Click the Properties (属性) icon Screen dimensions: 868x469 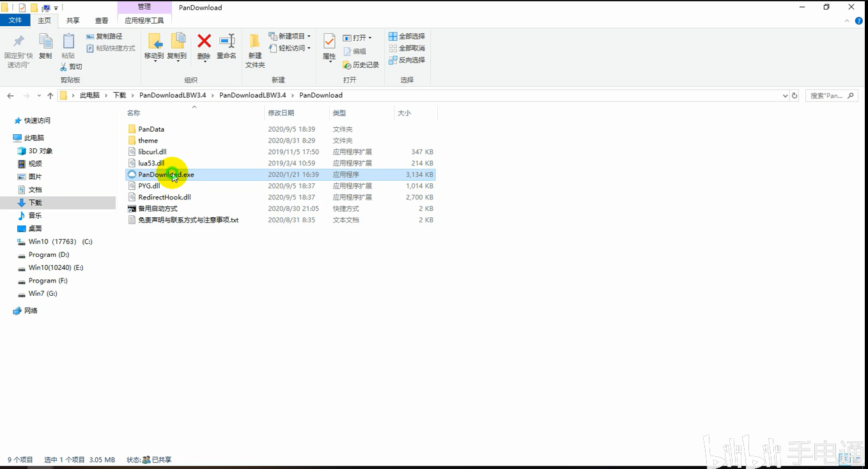point(329,42)
